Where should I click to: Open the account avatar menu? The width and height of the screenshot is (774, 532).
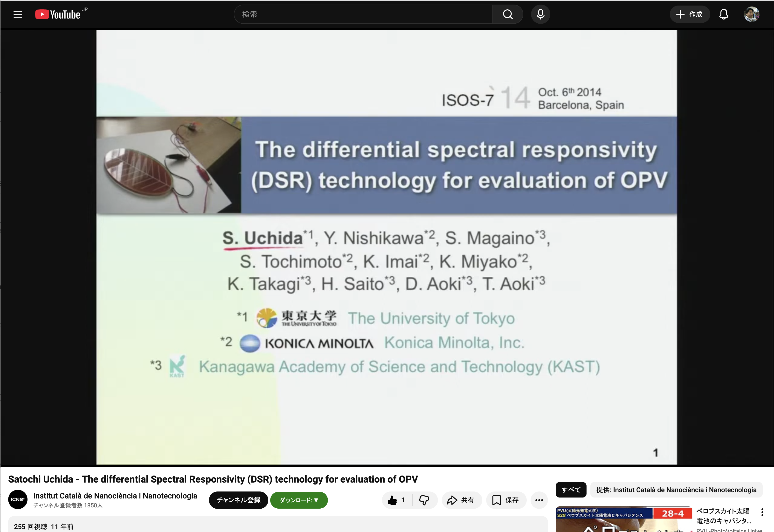[x=751, y=14]
